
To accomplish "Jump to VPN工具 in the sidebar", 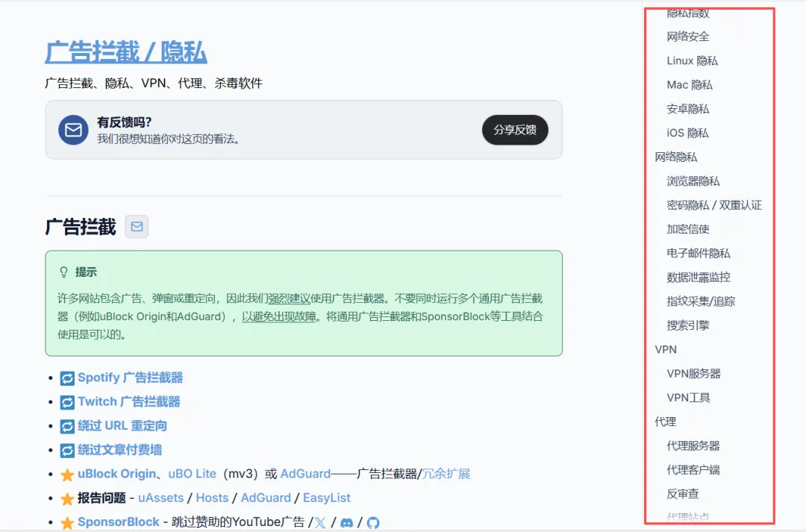I will click(688, 398).
